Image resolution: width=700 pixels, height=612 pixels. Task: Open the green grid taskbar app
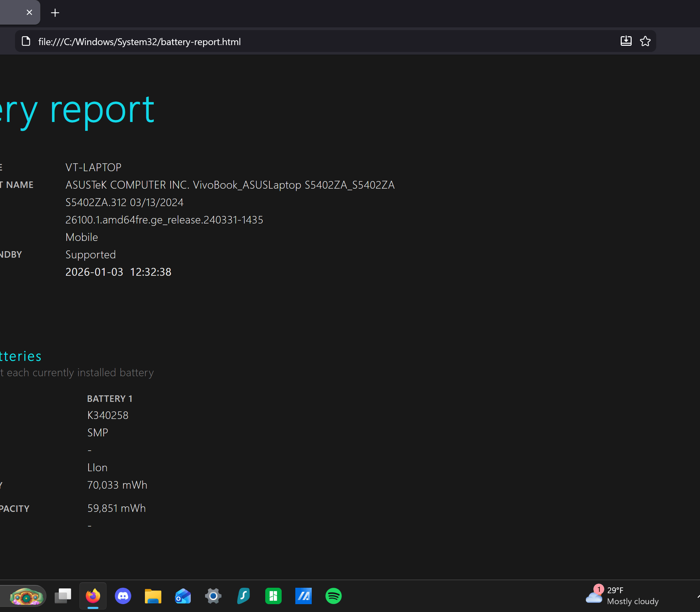pyautogui.click(x=273, y=596)
